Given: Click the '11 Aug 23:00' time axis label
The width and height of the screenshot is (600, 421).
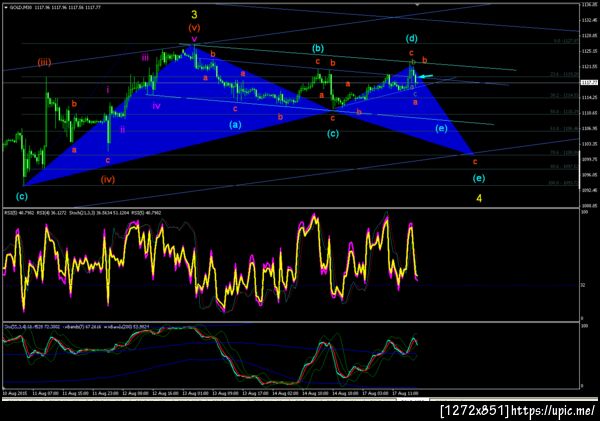Looking at the screenshot, I should point(106,393).
